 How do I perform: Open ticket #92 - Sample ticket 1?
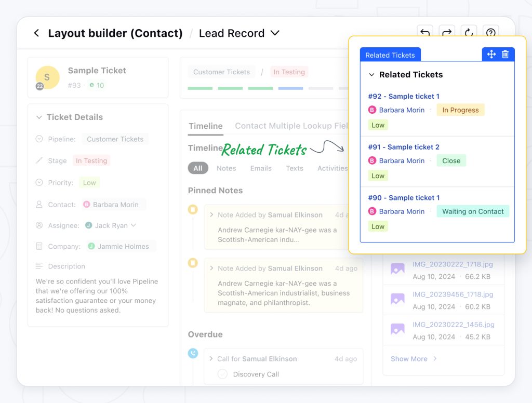click(404, 96)
